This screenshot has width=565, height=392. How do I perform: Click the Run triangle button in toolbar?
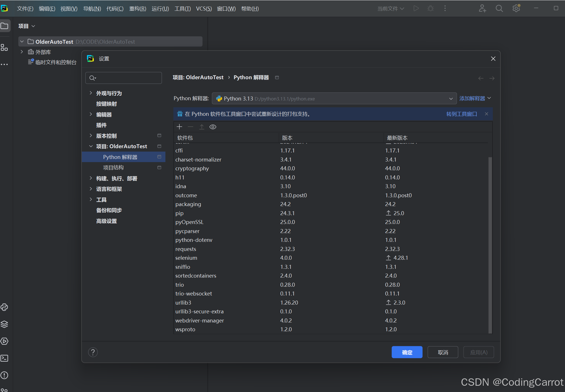point(416,9)
